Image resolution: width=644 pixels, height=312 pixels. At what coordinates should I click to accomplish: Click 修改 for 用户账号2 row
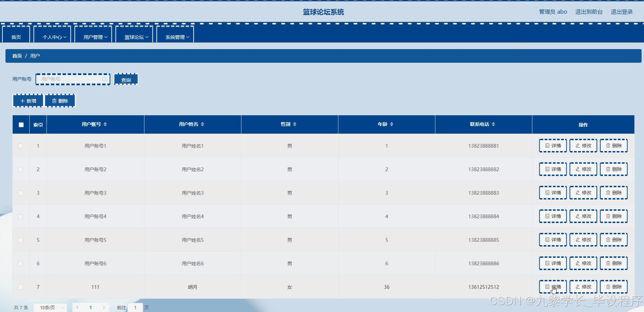(583, 169)
